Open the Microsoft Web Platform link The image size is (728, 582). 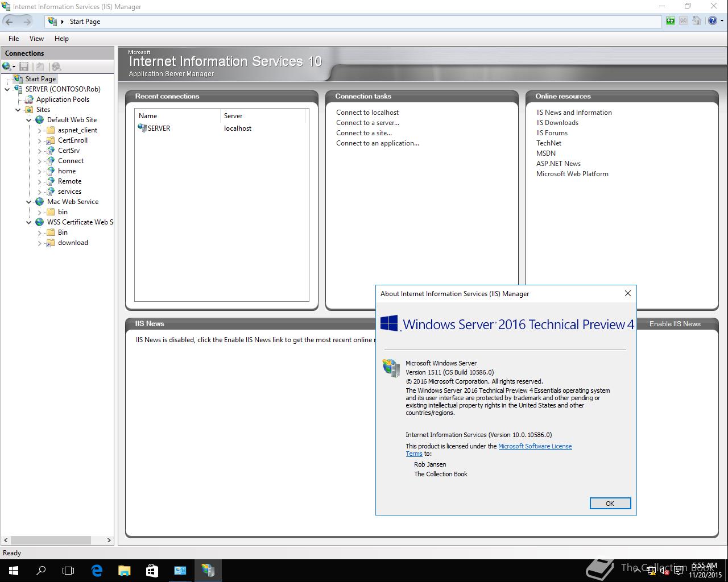(572, 174)
